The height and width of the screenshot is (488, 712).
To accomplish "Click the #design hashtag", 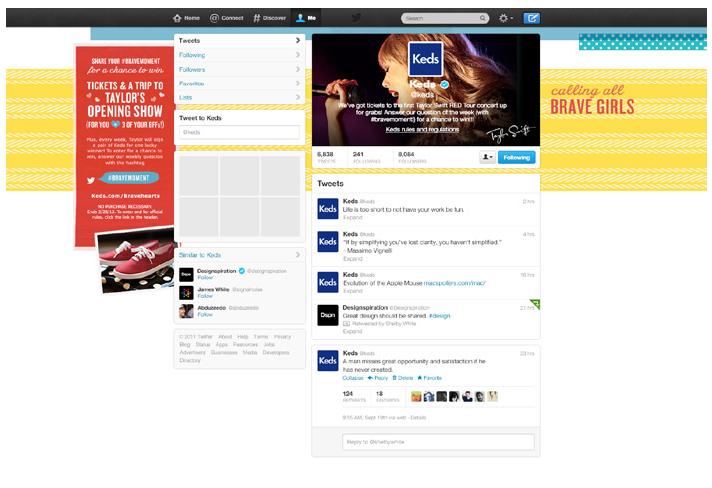I will click(440, 316).
